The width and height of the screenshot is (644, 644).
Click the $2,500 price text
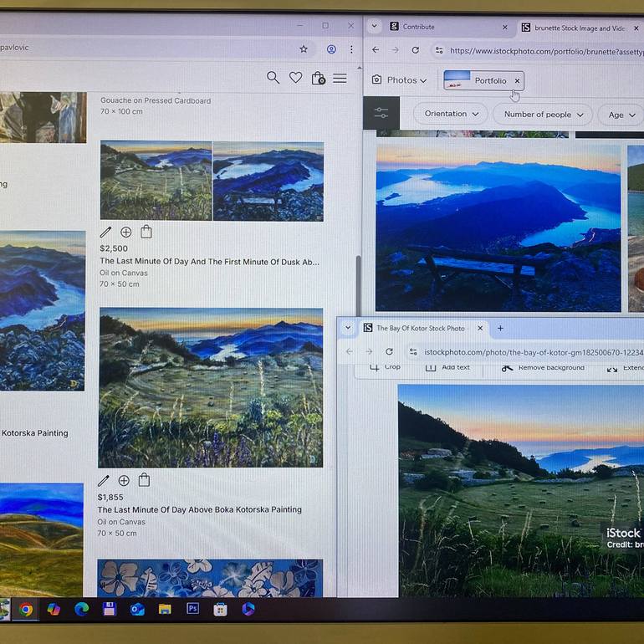coord(114,248)
